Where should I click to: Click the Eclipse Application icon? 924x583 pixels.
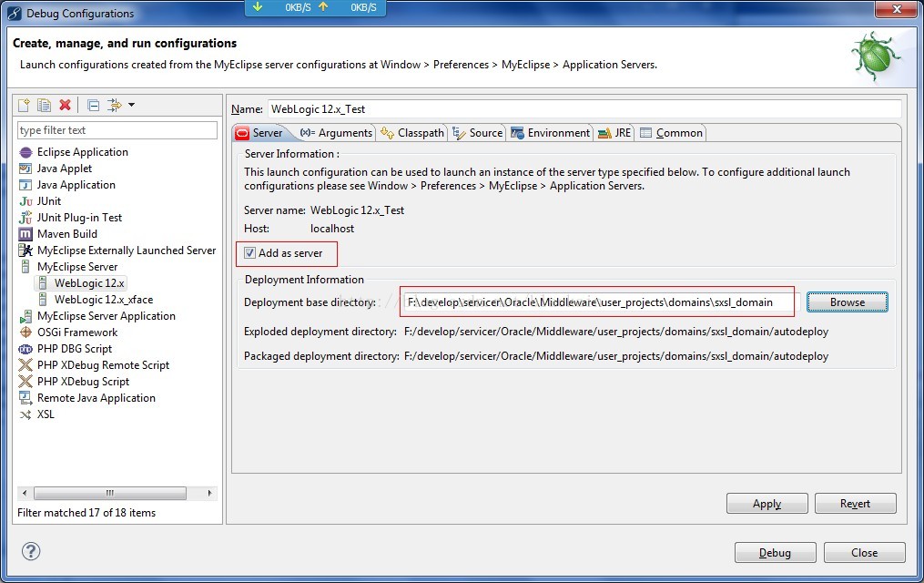tap(25, 152)
